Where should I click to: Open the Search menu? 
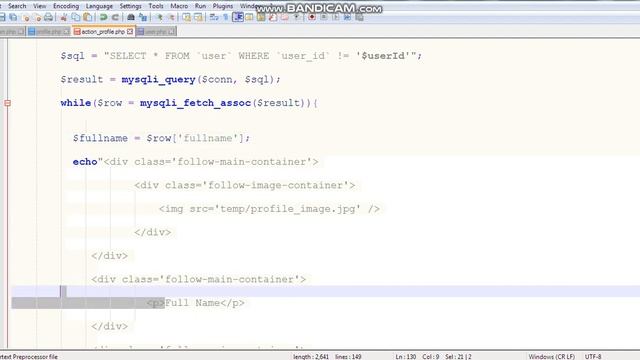click(17, 6)
